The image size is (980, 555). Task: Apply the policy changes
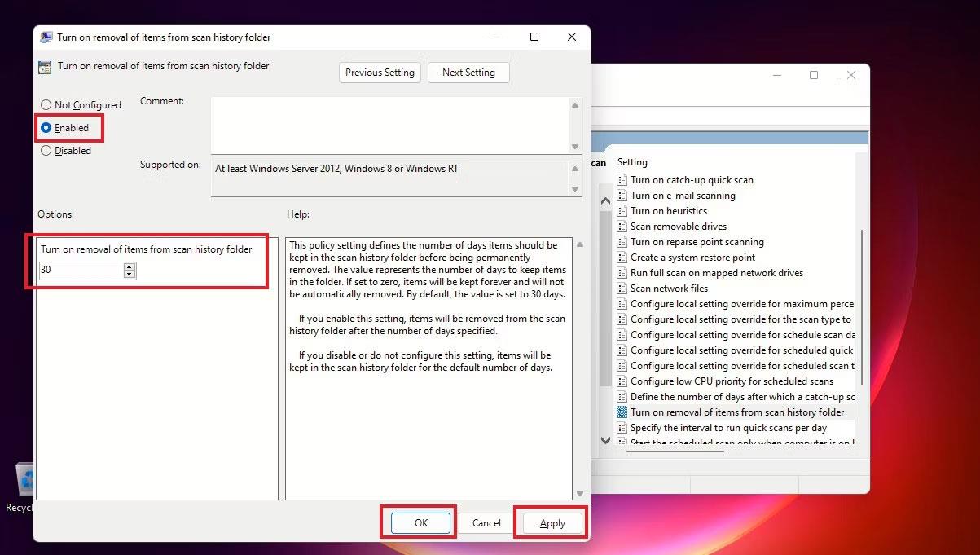[x=552, y=523]
